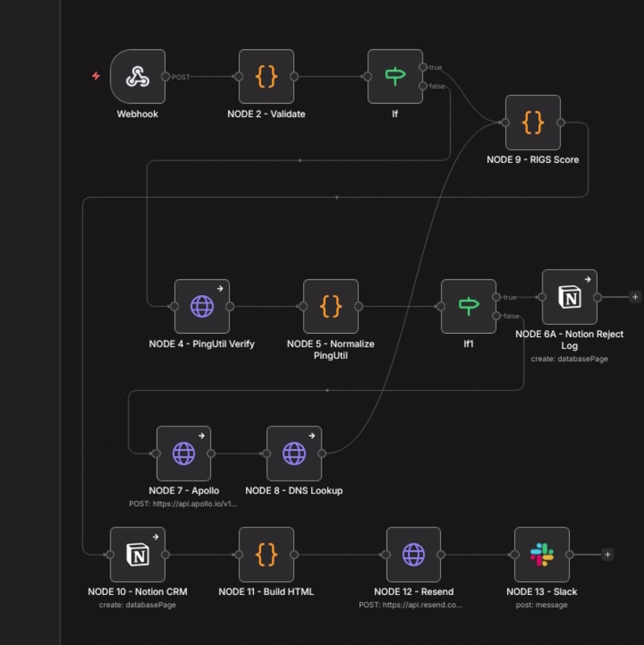This screenshot has width=644, height=645.
Task: Open the NODE 10 - Notion CRM node
Action: pyautogui.click(x=138, y=555)
